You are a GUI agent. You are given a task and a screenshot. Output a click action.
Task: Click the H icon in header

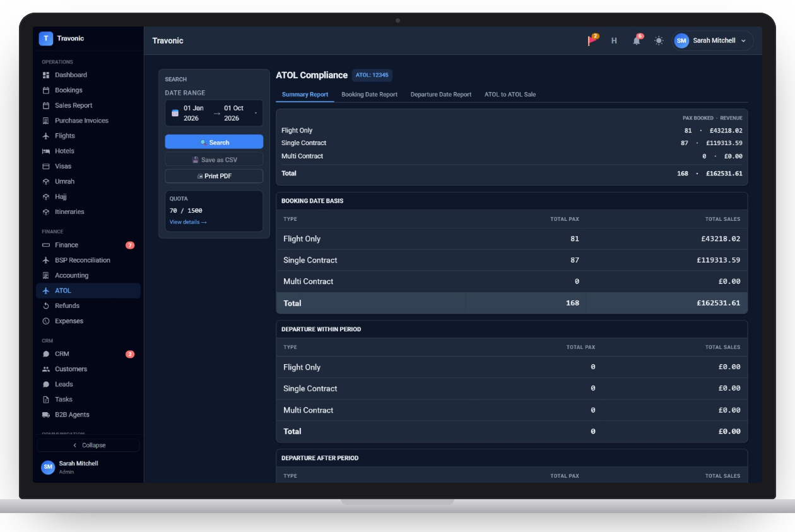point(614,40)
